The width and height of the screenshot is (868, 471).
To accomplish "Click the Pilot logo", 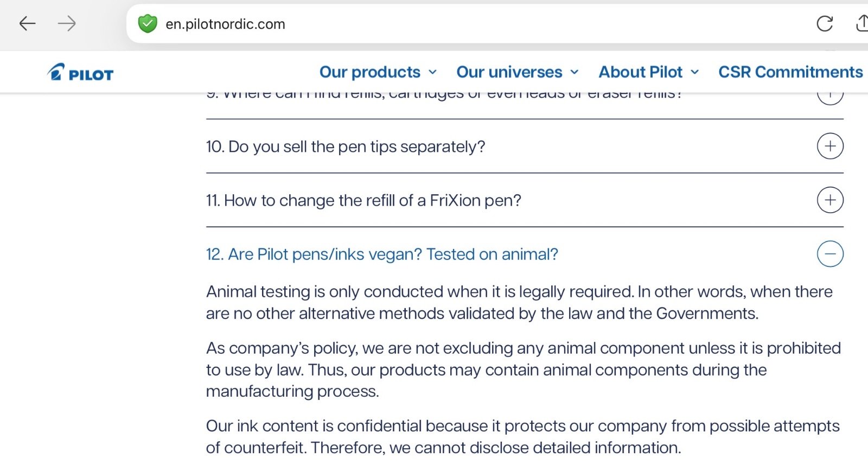I will click(80, 73).
